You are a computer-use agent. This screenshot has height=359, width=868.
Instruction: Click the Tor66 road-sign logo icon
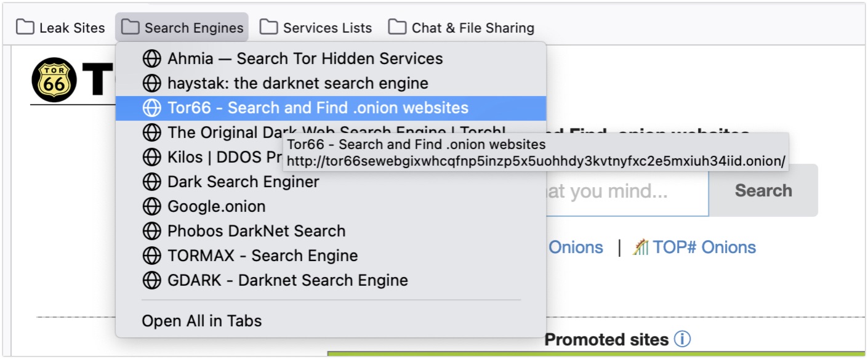pos(54,79)
